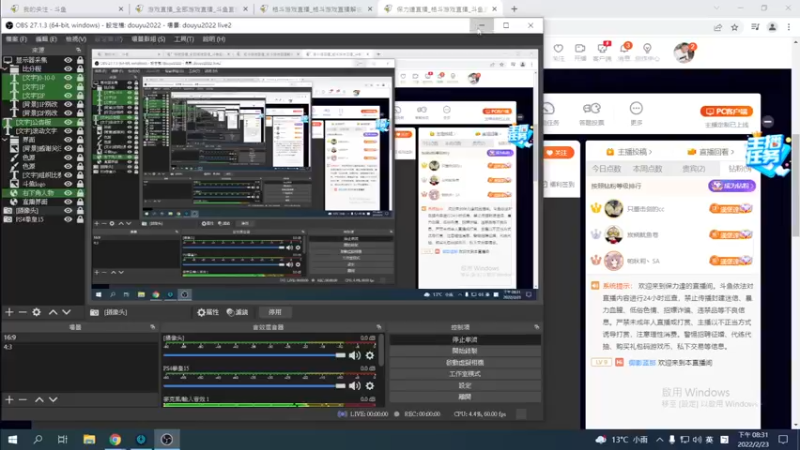
Task: Collapse the 比分板 group arrow
Action: click(5, 69)
